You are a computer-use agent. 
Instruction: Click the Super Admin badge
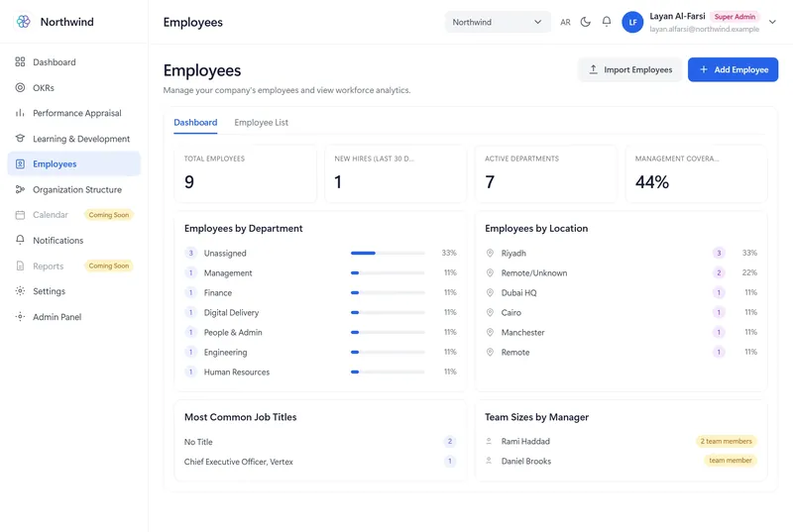click(735, 17)
